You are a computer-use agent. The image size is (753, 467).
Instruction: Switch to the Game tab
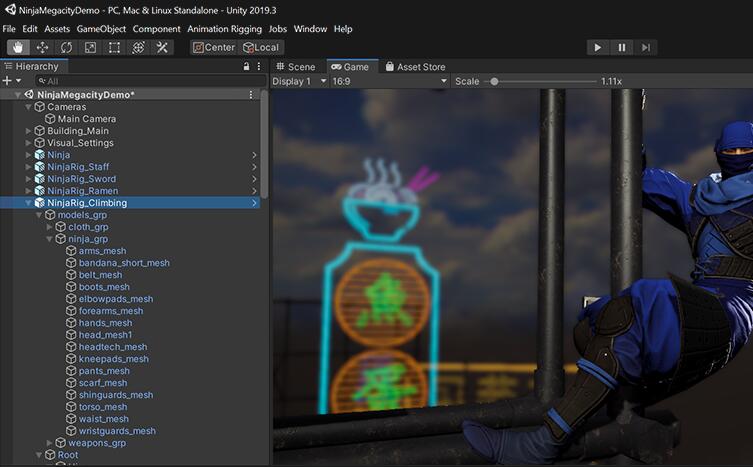[350, 67]
